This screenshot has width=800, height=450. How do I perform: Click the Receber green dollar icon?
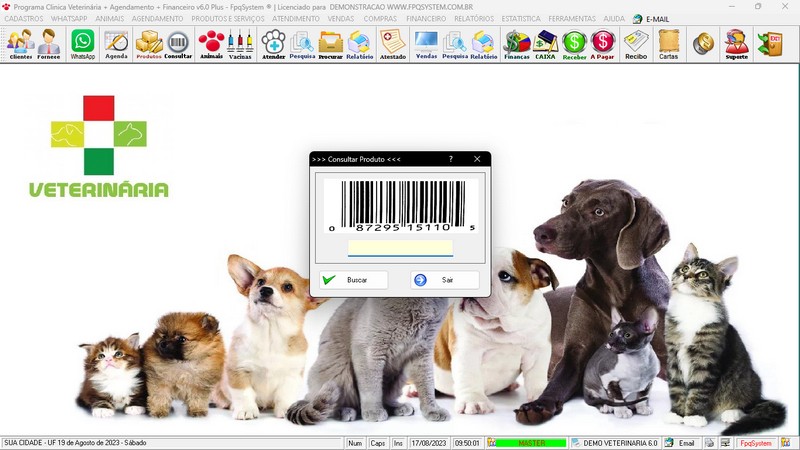pos(574,43)
